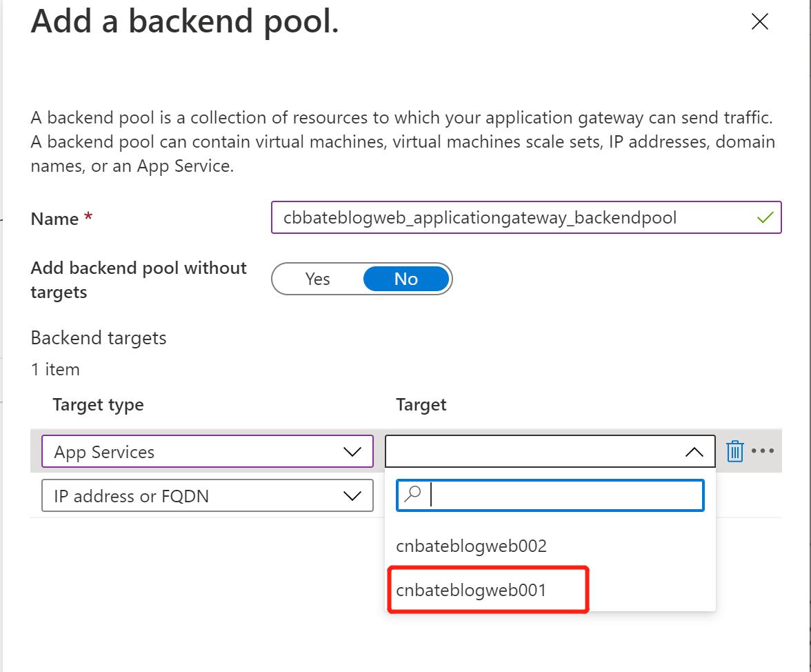
Task: Select cnbateblogweb001 from the Target list
Action: pos(488,590)
